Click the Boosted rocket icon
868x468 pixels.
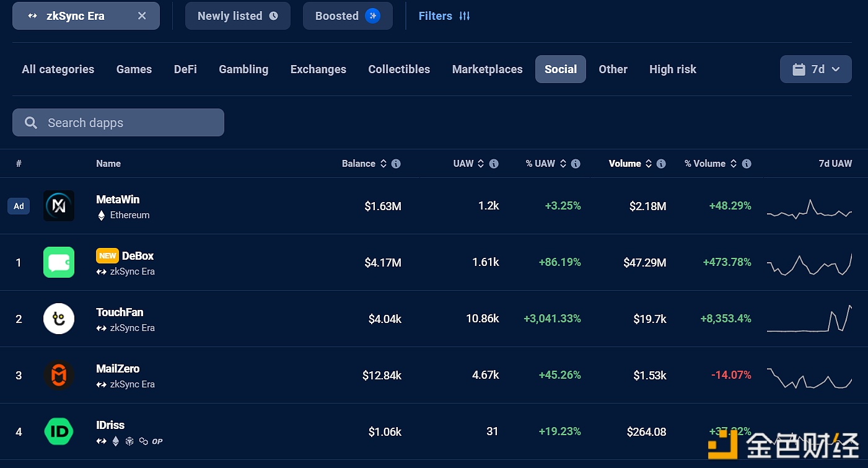coord(372,16)
